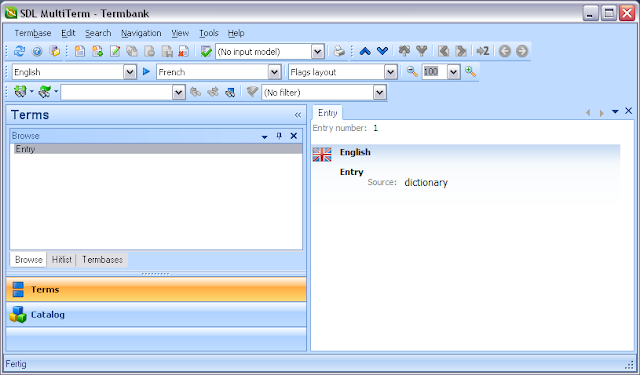Click the add entry icon with green plus

click(x=97, y=51)
